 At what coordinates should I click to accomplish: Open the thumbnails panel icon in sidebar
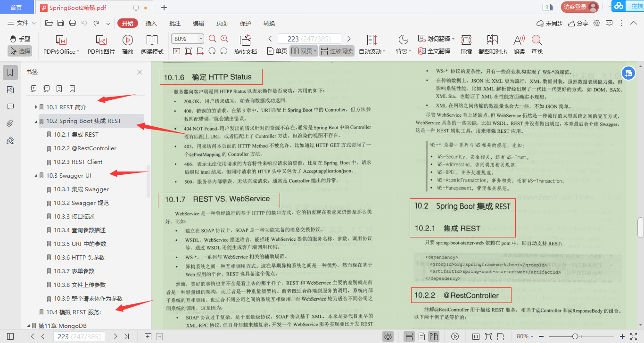pyautogui.click(x=10, y=90)
